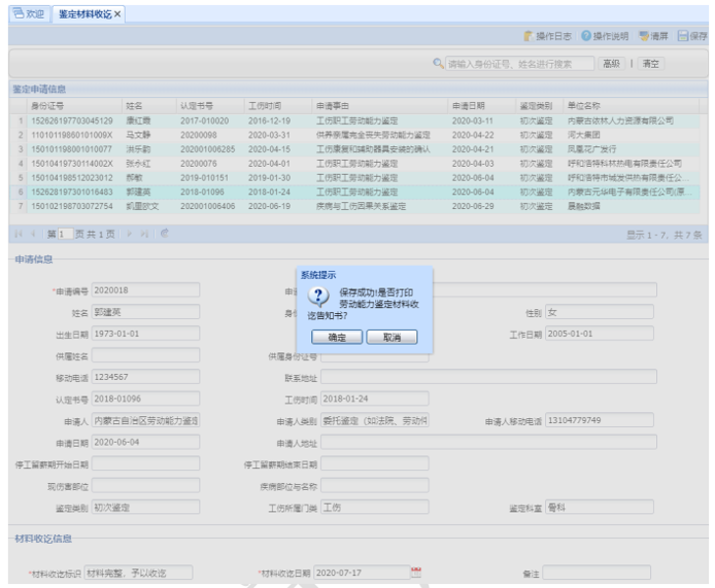This screenshot has width=715, height=588.
Task: Open the 申请人类别 field
Action: click(375, 420)
